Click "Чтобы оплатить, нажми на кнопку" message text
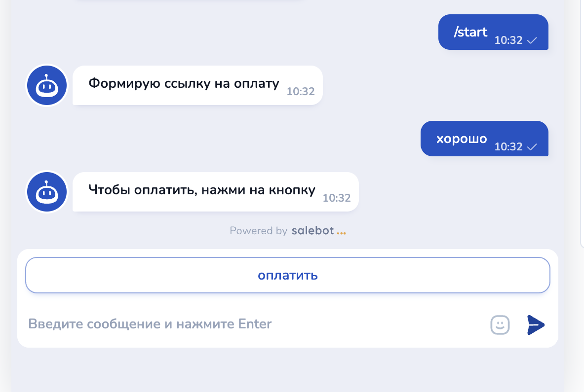Screen dimensions: 584x392 coord(201,190)
